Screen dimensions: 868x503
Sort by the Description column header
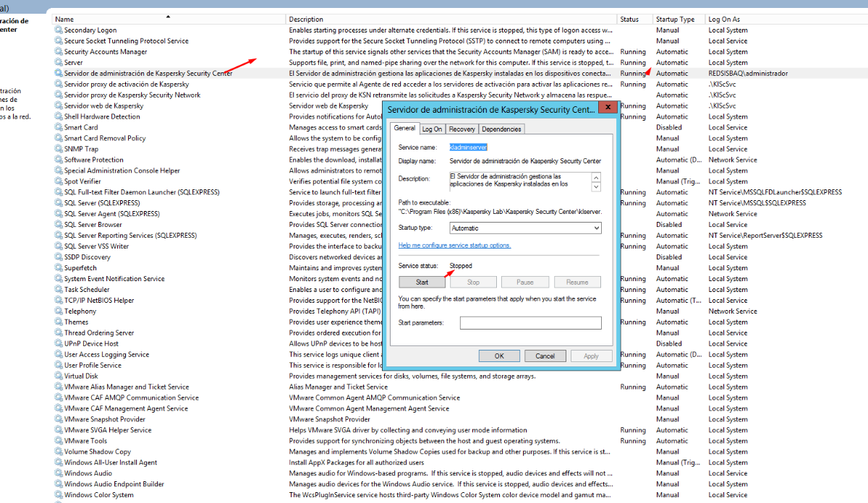click(x=451, y=19)
